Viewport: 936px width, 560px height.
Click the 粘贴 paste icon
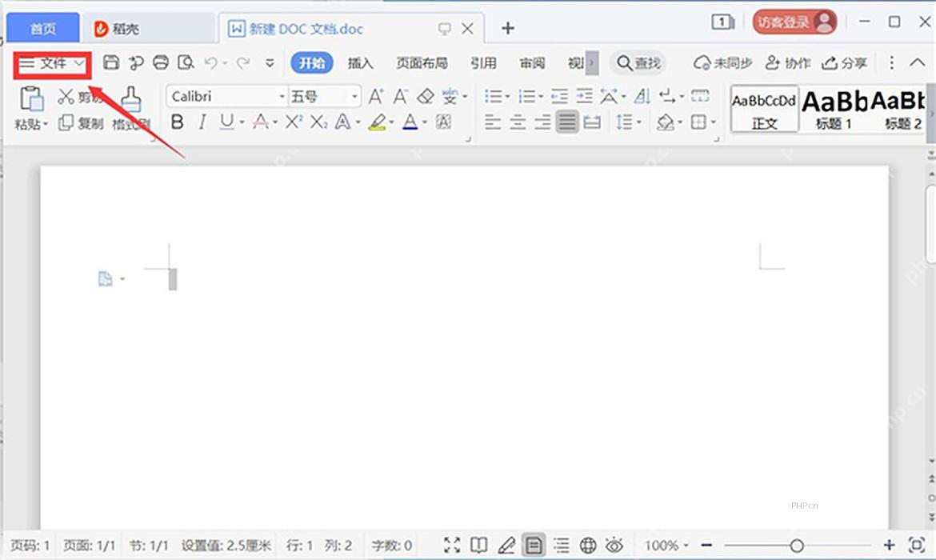(x=31, y=99)
